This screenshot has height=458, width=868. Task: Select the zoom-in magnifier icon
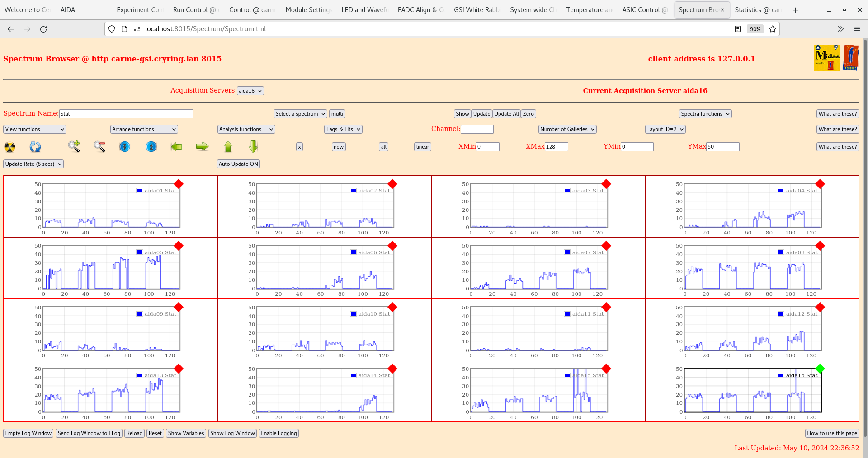point(74,146)
